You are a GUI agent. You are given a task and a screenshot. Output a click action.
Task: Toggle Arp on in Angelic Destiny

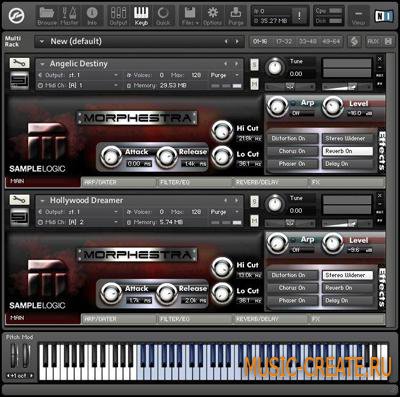(294, 103)
